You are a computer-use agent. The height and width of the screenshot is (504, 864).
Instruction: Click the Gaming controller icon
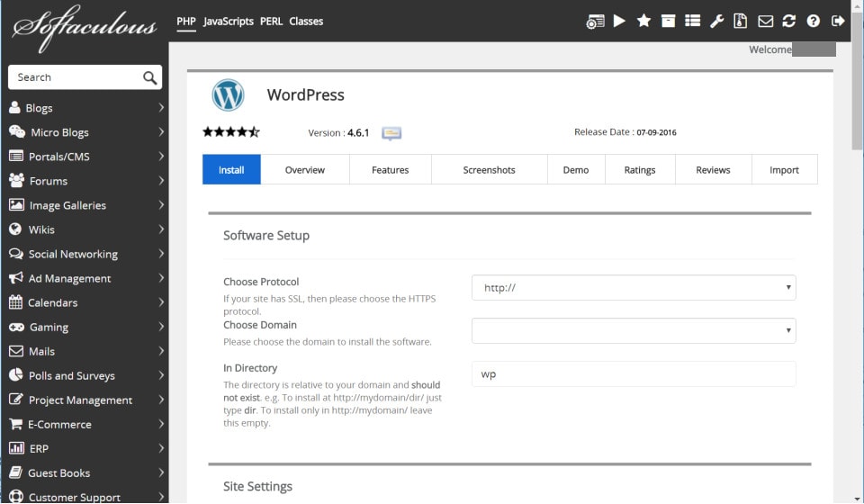16,327
